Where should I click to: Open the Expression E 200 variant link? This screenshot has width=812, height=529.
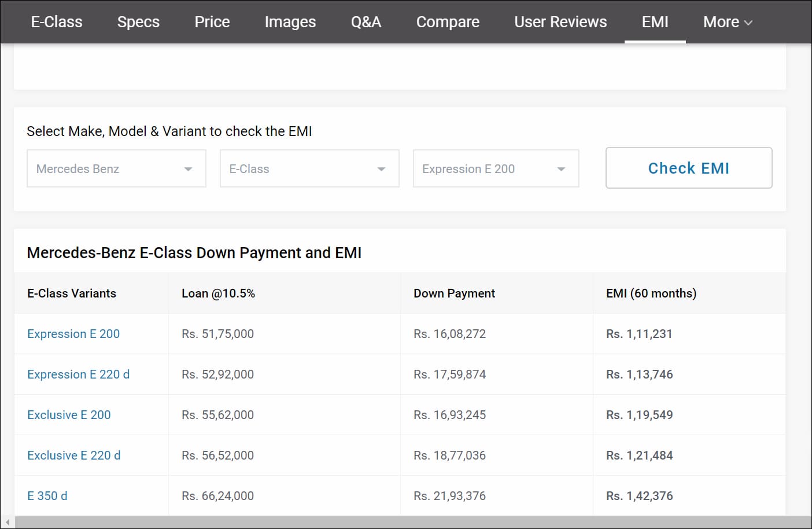point(73,334)
